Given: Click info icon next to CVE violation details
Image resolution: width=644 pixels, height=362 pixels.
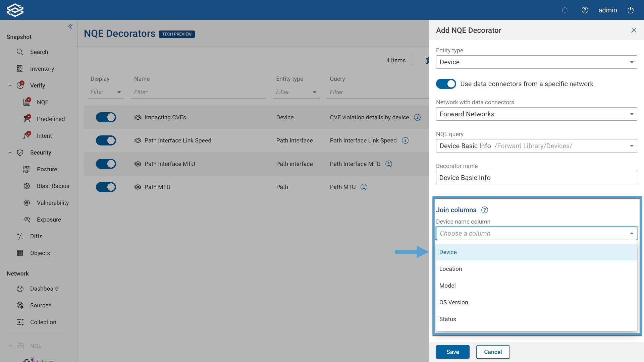Looking at the screenshot, I should tap(417, 117).
